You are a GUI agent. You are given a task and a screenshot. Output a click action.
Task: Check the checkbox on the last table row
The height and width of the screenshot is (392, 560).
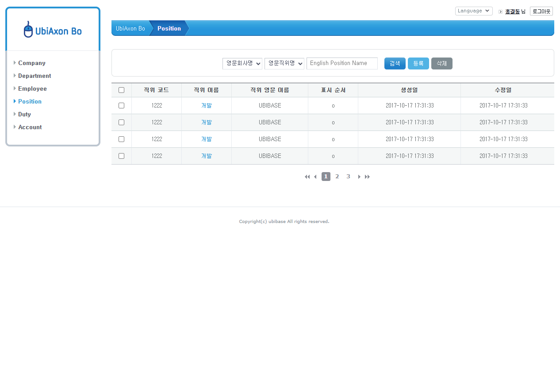(x=121, y=156)
